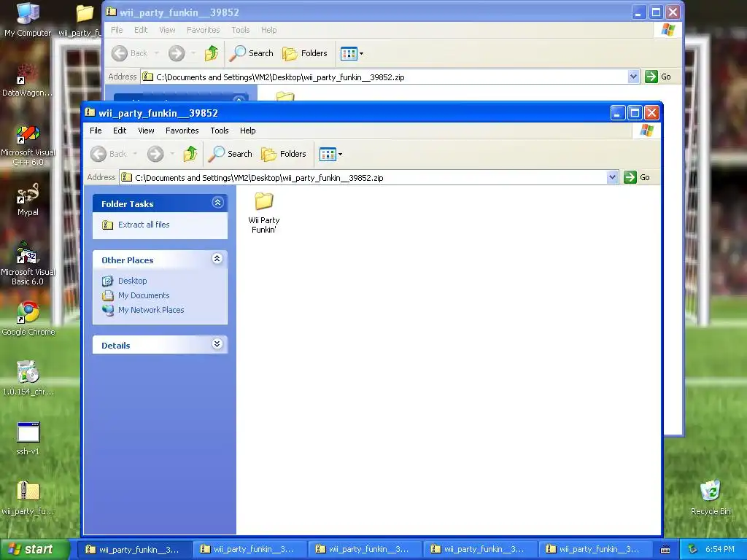This screenshot has width=747, height=560.
Task: Click Up folder icon in front window
Action: tap(190, 154)
